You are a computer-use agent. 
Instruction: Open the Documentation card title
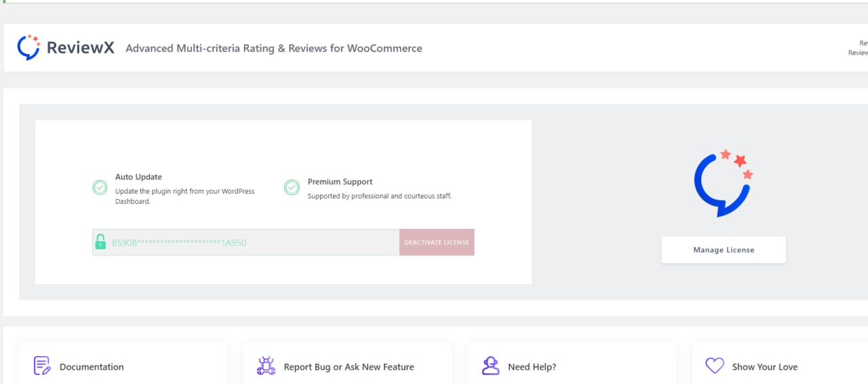tap(92, 367)
